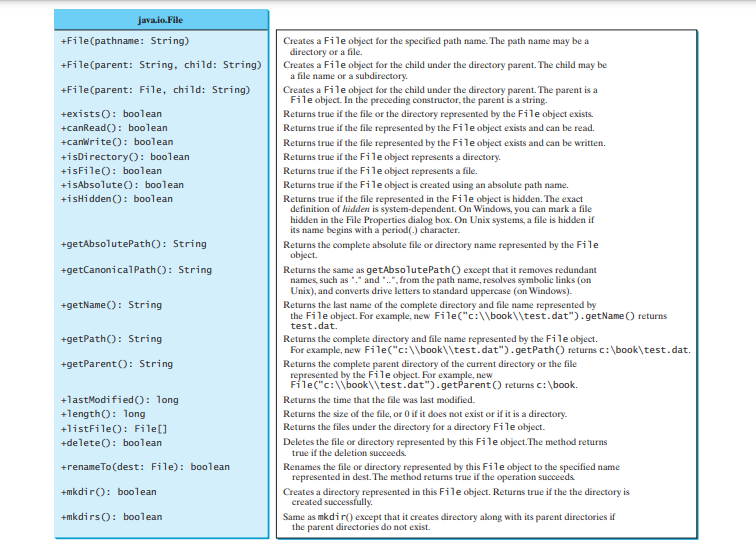Click the +mkdirs(): boolean method
This screenshot has width=756, height=547.
click(111, 517)
